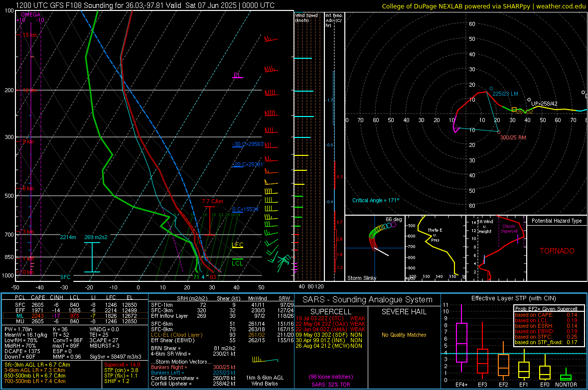This screenshot has width=588, height=390.
Task: Click the SUPERCELL analogue header
Action: pos(331,312)
